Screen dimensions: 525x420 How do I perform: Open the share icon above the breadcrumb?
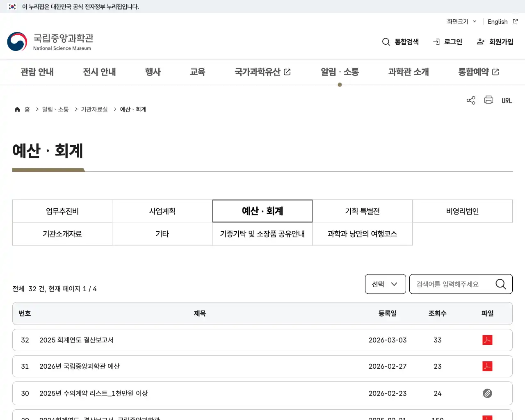click(x=470, y=100)
